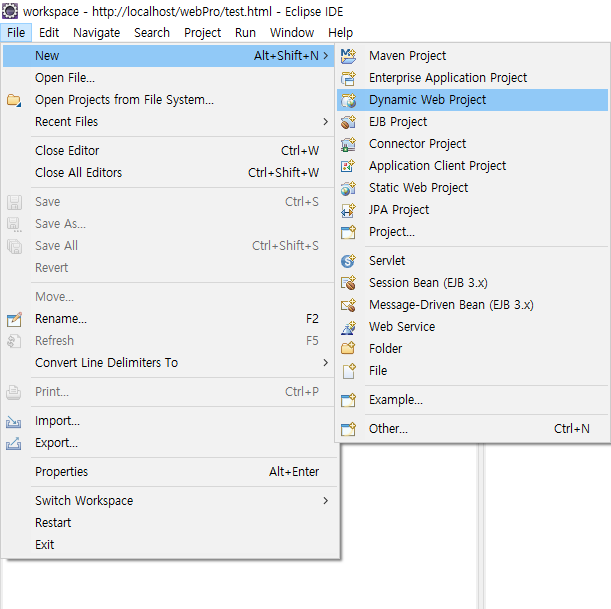This screenshot has height=609, width=611.
Task: Click the Message-Driven Bean envelope icon
Action: pos(348,305)
